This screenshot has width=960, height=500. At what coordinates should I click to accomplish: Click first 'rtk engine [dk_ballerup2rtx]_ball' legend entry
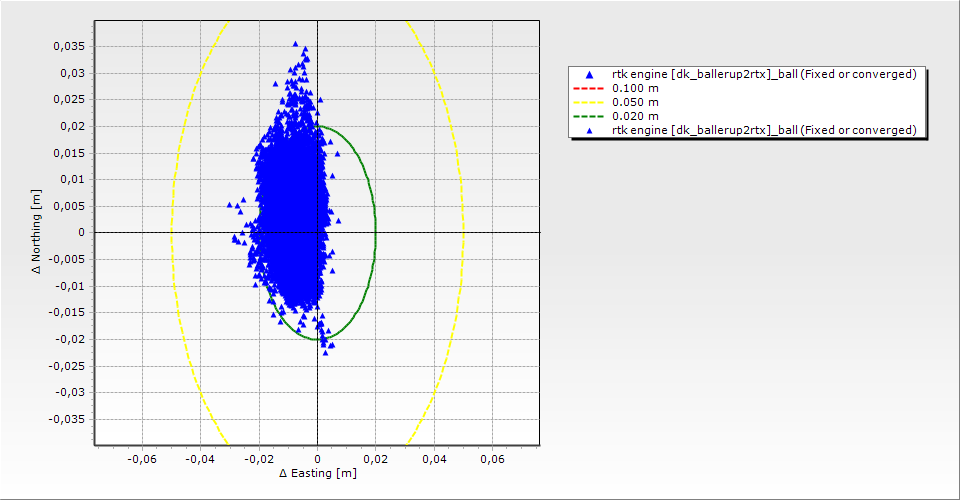764,74
